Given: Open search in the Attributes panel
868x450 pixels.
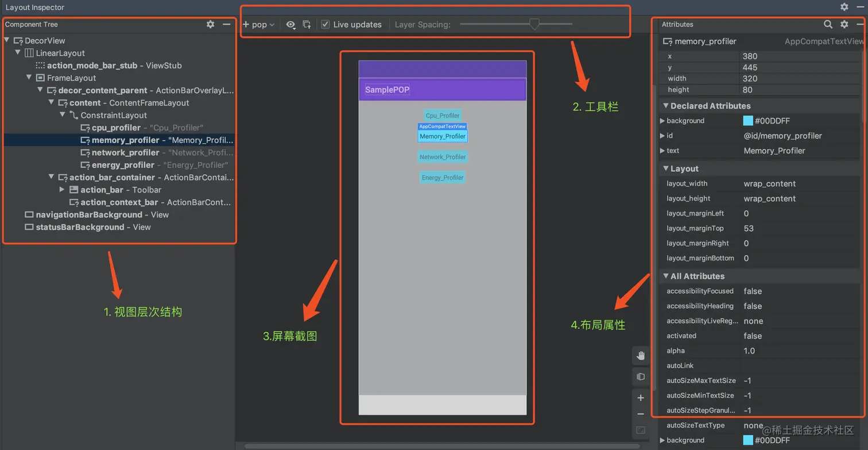Looking at the screenshot, I should 827,24.
